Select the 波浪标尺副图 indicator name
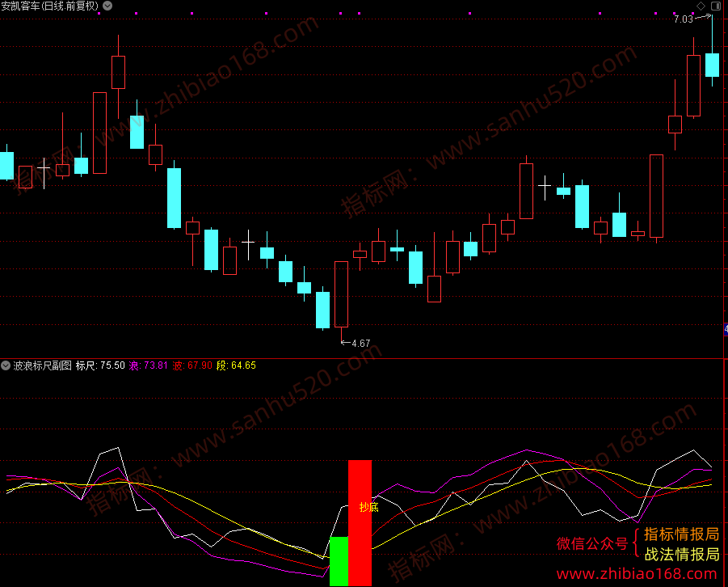The width and height of the screenshot is (728, 587). pyautogui.click(x=42, y=365)
